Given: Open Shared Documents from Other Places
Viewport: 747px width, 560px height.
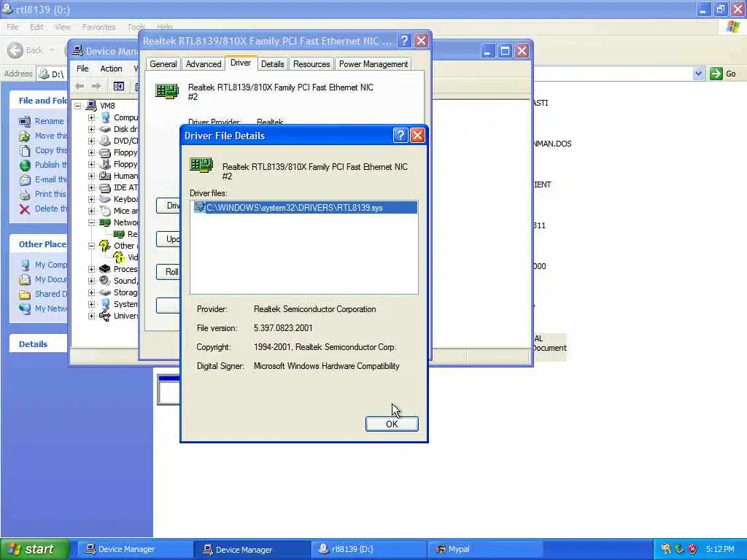Looking at the screenshot, I should point(51,294).
